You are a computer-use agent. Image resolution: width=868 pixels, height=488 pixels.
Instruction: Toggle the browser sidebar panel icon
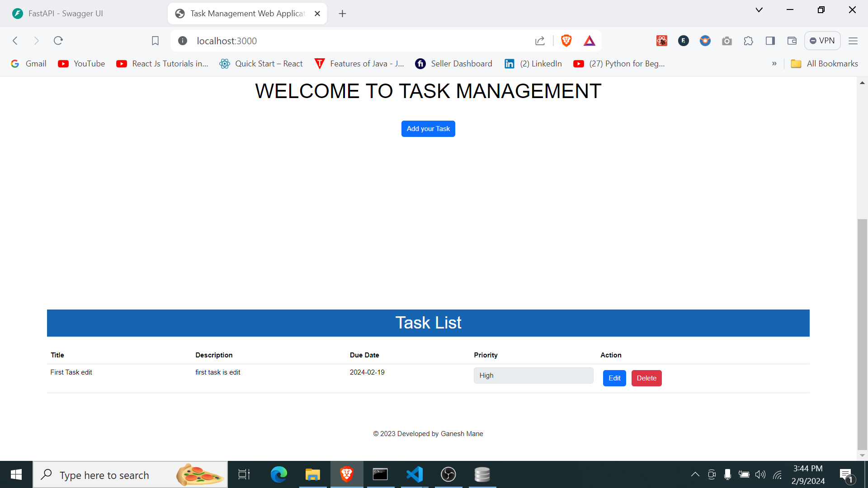pos(770,41)
